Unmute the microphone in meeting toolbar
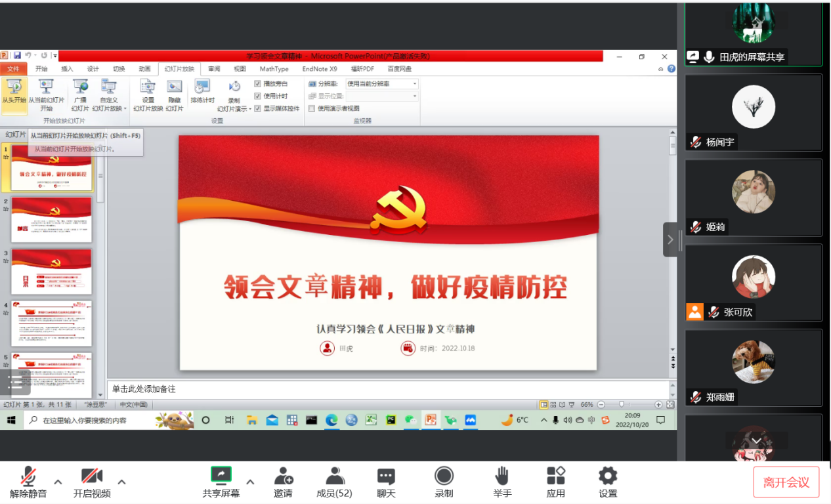Viewport: 831px width, 504px height. pos(28,475)
